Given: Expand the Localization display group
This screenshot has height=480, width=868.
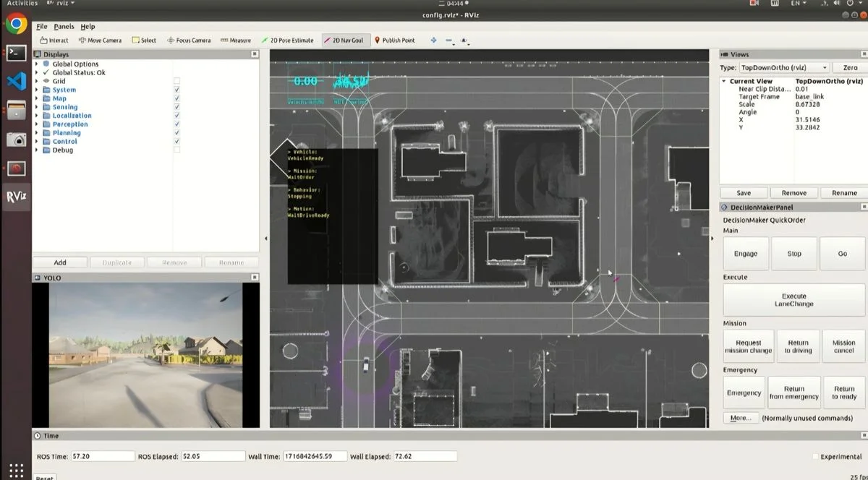Looking at the screenshot, I should pyautogui.click(x=37, y=116).
